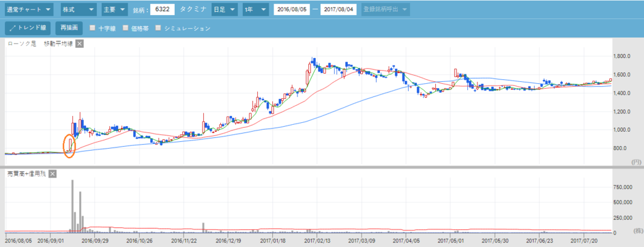Image resolution: width=644 pixels, height=247 pixels.
Task: Click the tallest volume bar in September 2016
Action: [72, 206]
